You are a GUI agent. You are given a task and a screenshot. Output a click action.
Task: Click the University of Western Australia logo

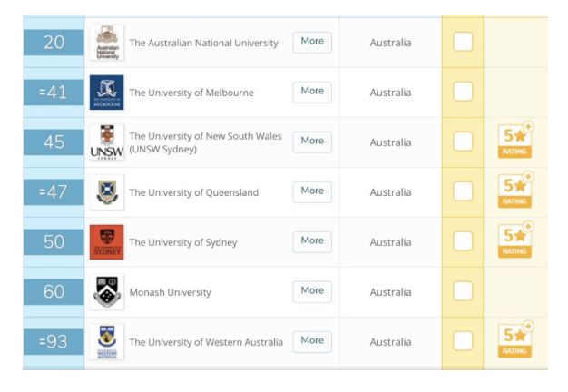coord(107,342)
